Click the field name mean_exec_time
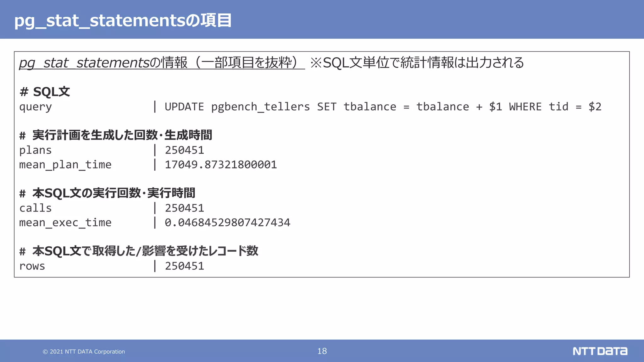This screenshot has height=362, width=644. [x=65, y=222]
